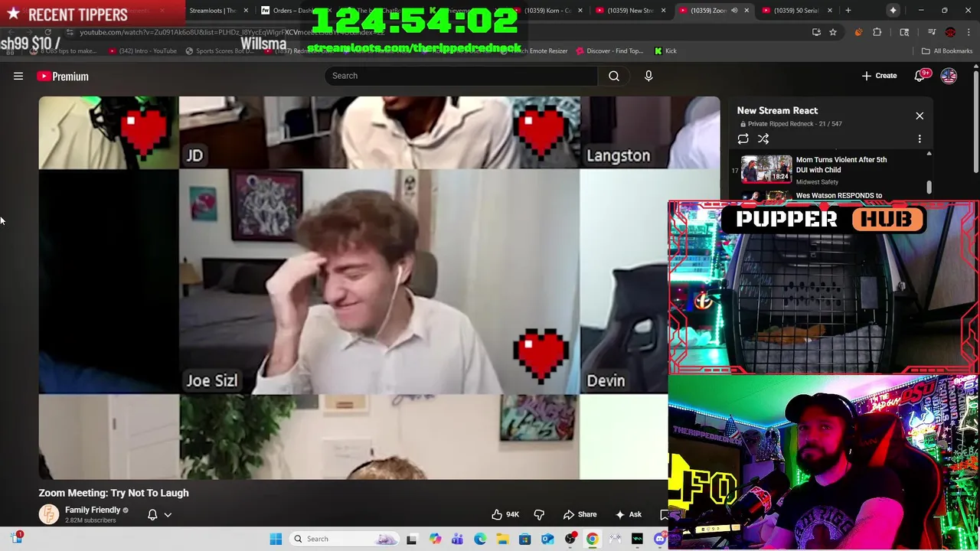Open the Family Friendly channel name link
980x551 pixels.
pos(93,510)
